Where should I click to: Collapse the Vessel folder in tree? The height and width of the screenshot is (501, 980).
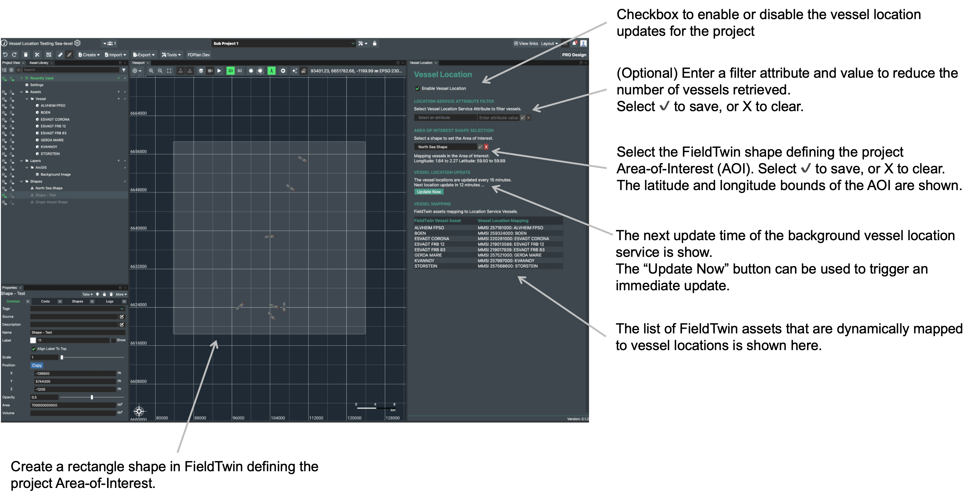click(x=27, y=99)
